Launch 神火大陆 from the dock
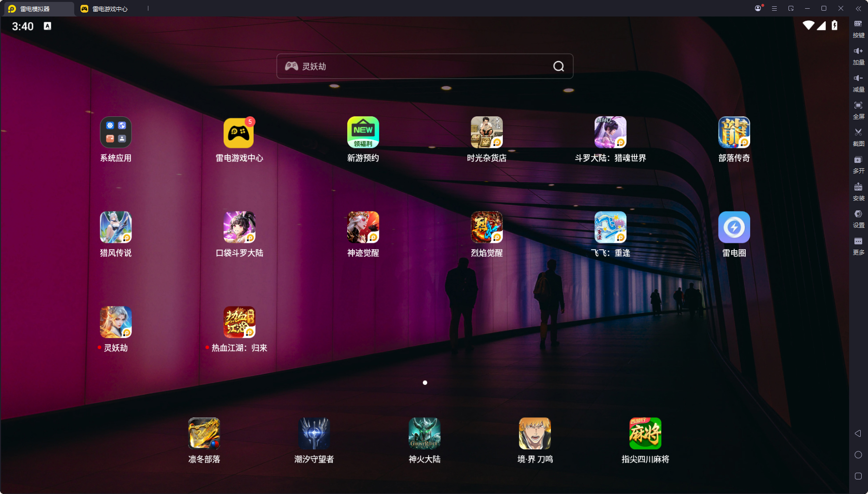 (424, 433)
